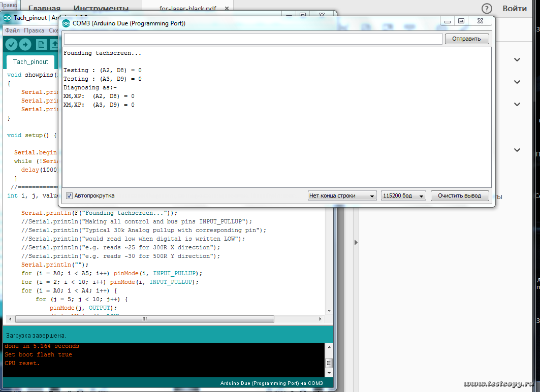Close the for-laser-black.pdf tab

pos(227,9)
